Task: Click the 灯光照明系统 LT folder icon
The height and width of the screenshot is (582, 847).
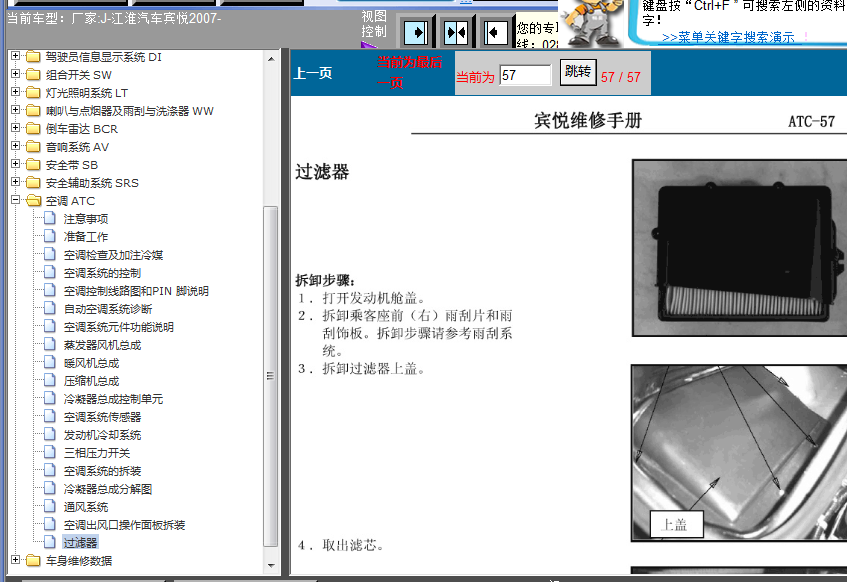Action: pos(33,92)
